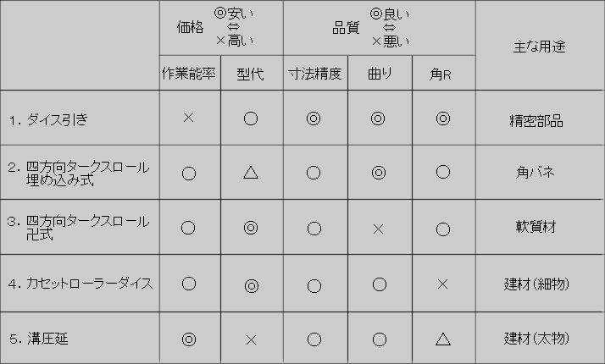
Task: Click the 主な用途 header cell
Action: click(x=539, y=46)
